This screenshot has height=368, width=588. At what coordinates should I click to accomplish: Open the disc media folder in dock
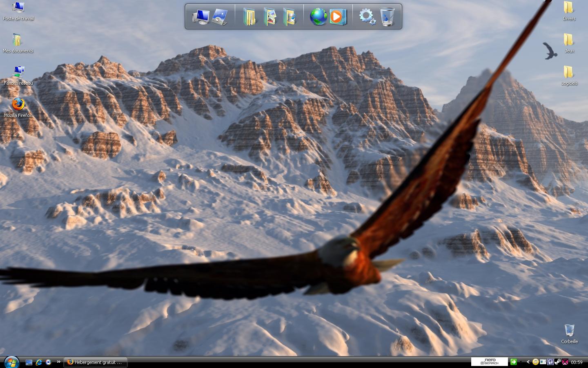click(289, 17)
